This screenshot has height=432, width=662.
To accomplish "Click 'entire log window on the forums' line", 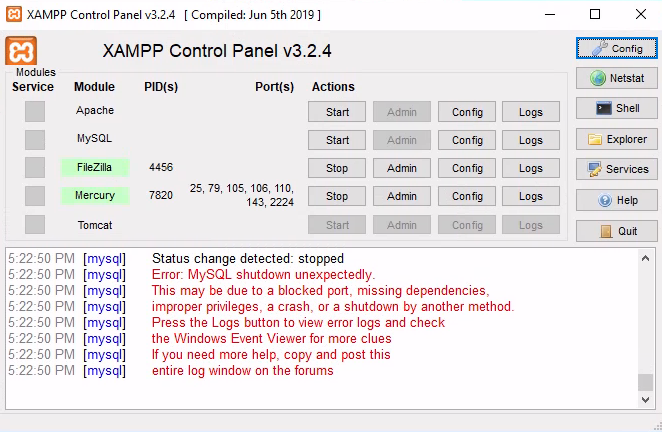I will point(243,371).
